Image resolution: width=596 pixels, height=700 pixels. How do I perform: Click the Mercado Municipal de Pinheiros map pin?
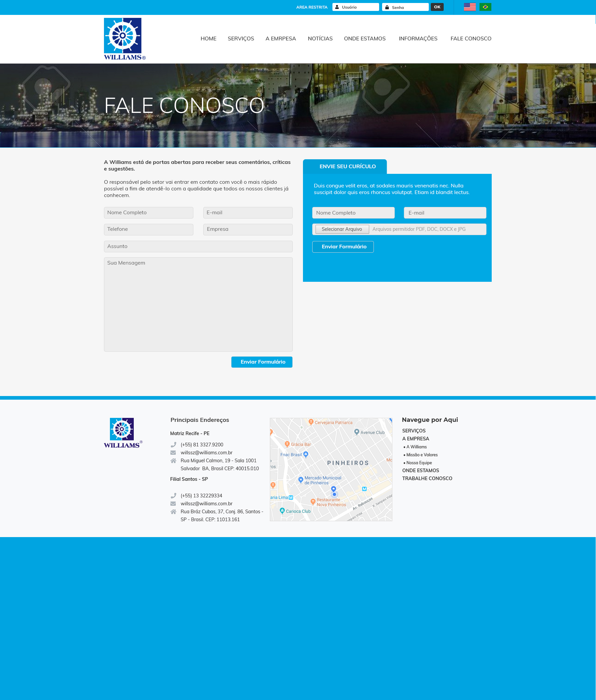(300, 479)
